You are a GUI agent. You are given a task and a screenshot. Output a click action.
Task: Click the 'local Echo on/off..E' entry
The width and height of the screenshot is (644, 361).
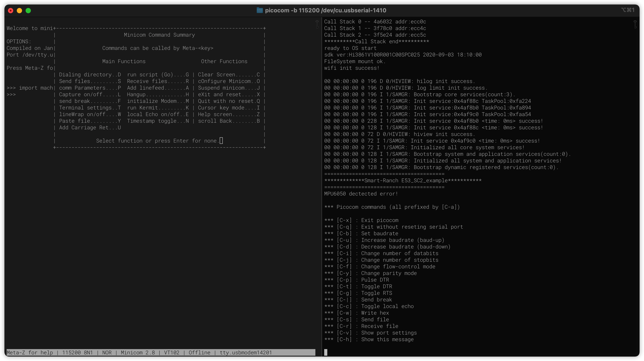tap(158, 114)
